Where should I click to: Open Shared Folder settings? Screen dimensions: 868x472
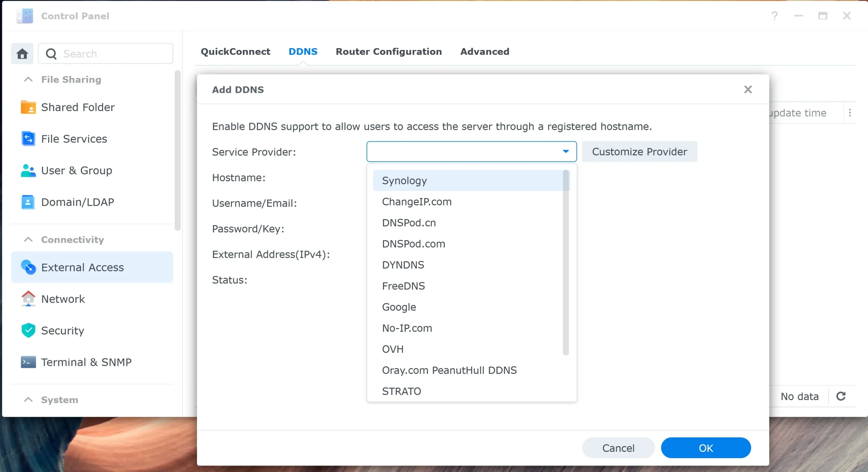coord(28,107)
